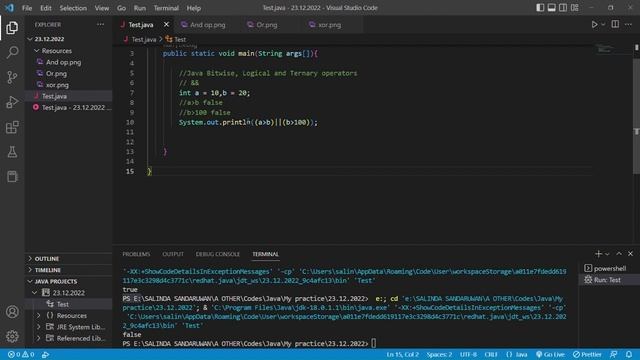Open Run dropdown arrow beside play button

603,24
